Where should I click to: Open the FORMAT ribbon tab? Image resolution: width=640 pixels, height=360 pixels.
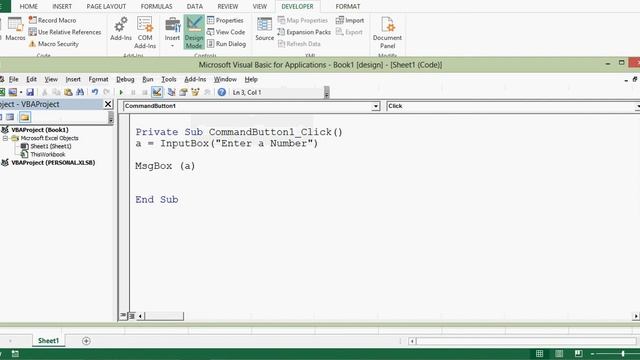click(x=348, y=7)
